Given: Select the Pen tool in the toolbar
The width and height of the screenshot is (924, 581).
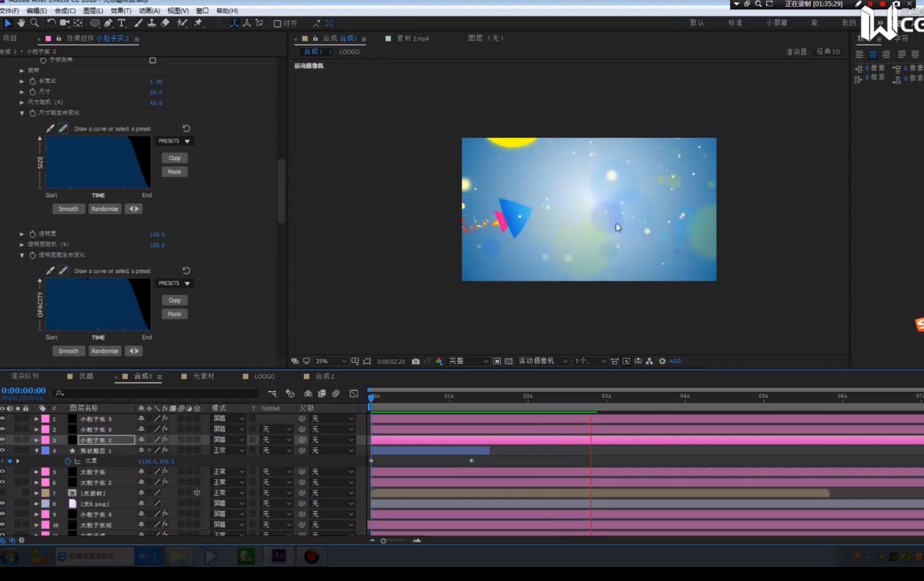Looking at the screenshot, I should (x=108, y=23).
